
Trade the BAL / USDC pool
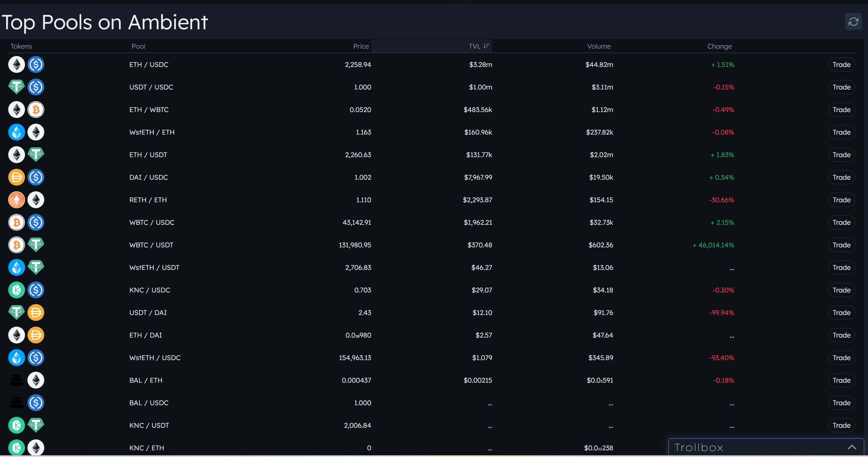[x=841, y=403]
